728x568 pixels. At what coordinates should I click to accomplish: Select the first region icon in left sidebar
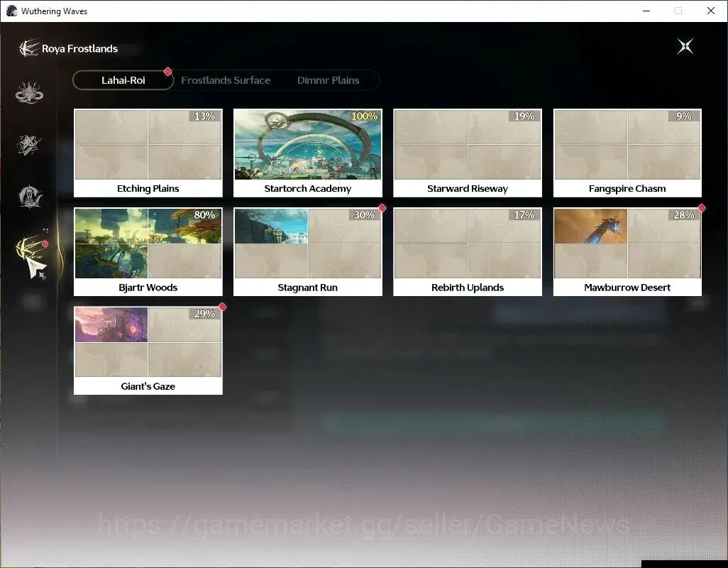coord(29,92)
